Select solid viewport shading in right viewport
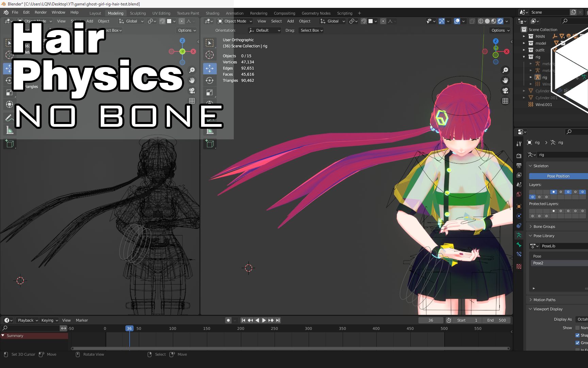Screen dimensions: 588x368 pos(487,21)
